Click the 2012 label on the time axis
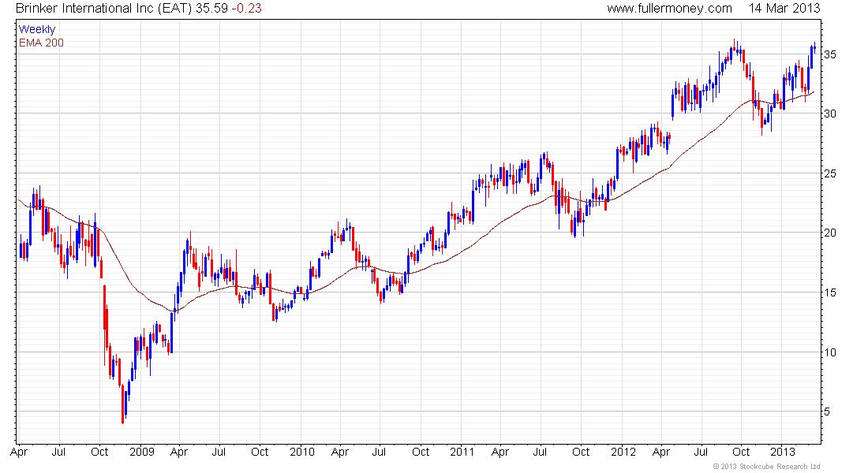The height and width of the screenshot is (473, 868). (623, 453)
